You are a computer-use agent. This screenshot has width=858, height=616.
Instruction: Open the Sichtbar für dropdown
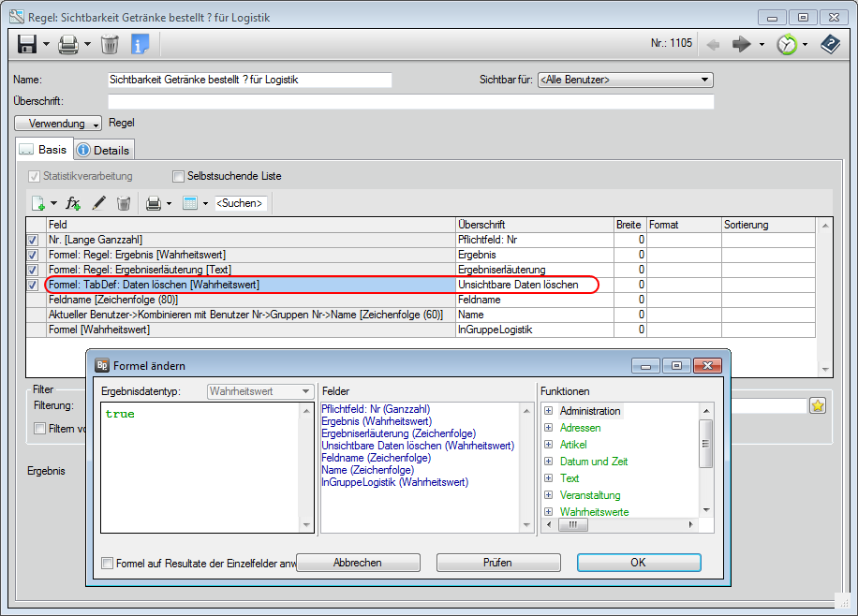[x=626, y=81]
